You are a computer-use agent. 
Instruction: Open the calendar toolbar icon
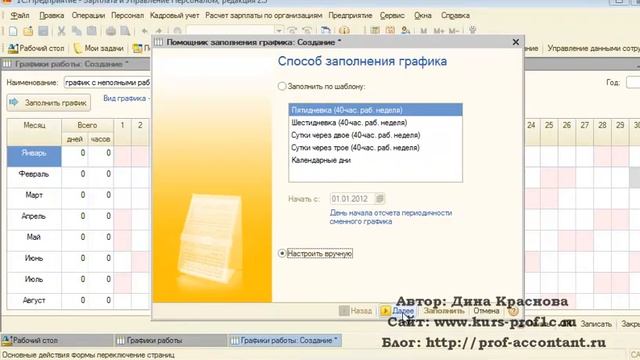point(390,31)
